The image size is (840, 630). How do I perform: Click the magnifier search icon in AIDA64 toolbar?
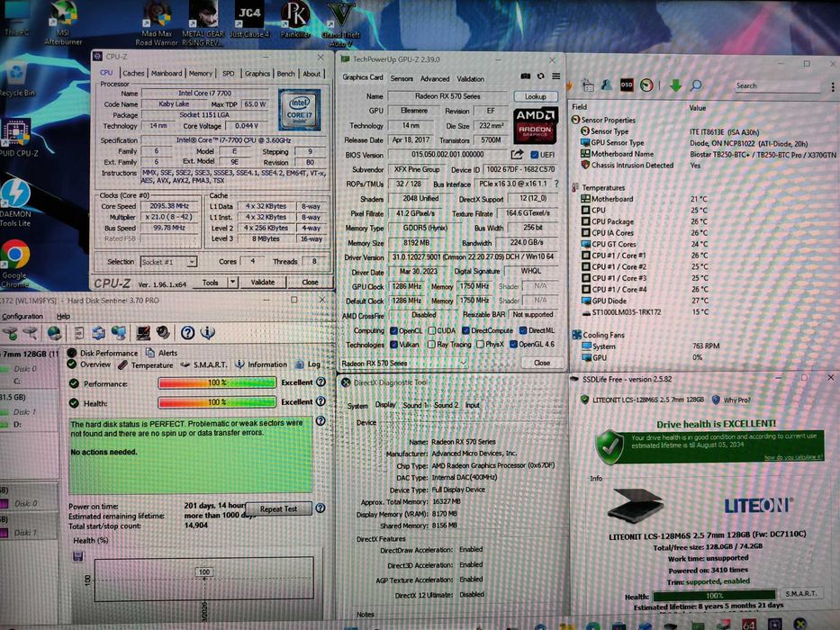pyautogui.click(x=696, y=85)
